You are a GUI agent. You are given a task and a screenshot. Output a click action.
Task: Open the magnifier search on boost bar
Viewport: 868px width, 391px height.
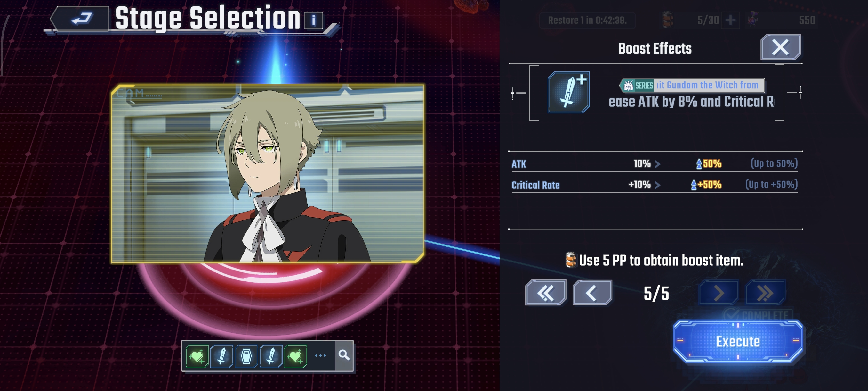[x=344, y=355]
